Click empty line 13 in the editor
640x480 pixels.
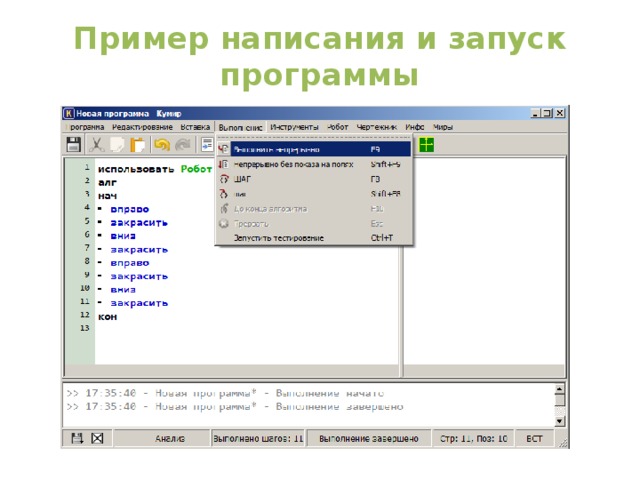coord(245,328)
